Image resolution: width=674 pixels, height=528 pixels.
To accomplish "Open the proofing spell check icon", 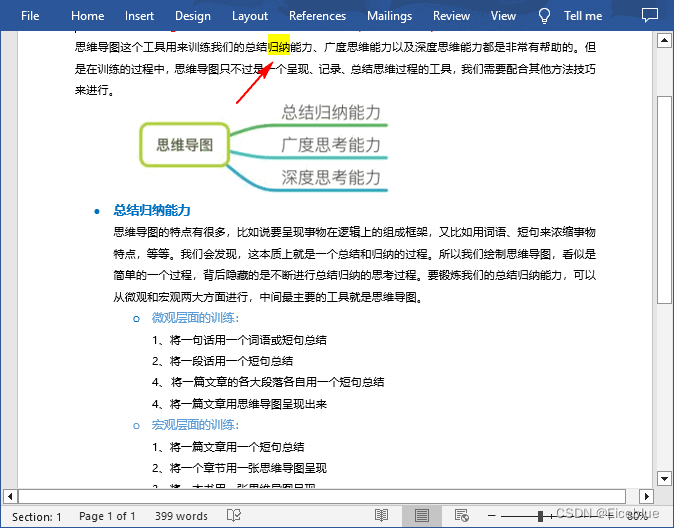I will [234, 516].
